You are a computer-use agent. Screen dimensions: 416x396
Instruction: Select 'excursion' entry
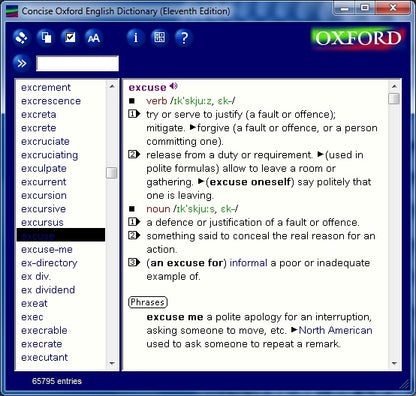click(x=44, y=195)
